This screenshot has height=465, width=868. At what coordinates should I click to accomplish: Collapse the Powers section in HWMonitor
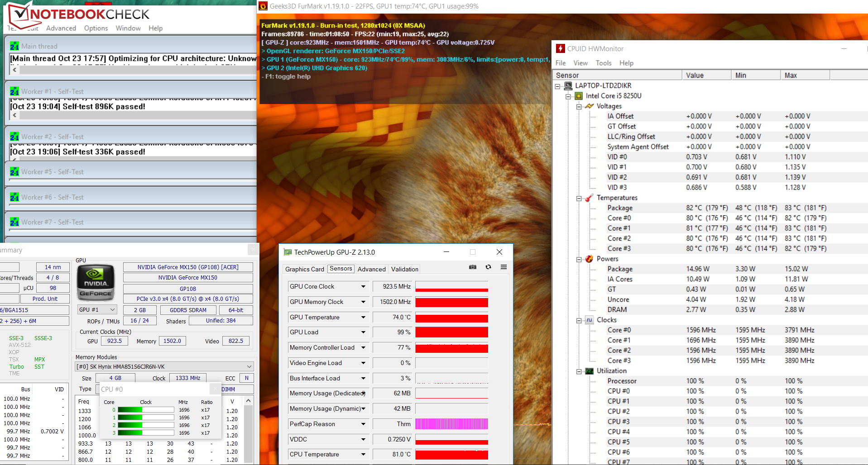pos(579,259)
